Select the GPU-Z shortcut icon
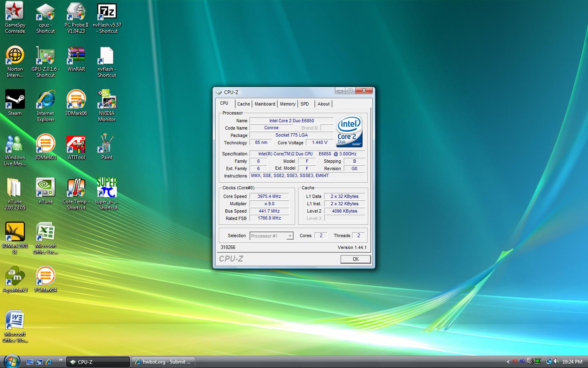 (x=45, y=61)
